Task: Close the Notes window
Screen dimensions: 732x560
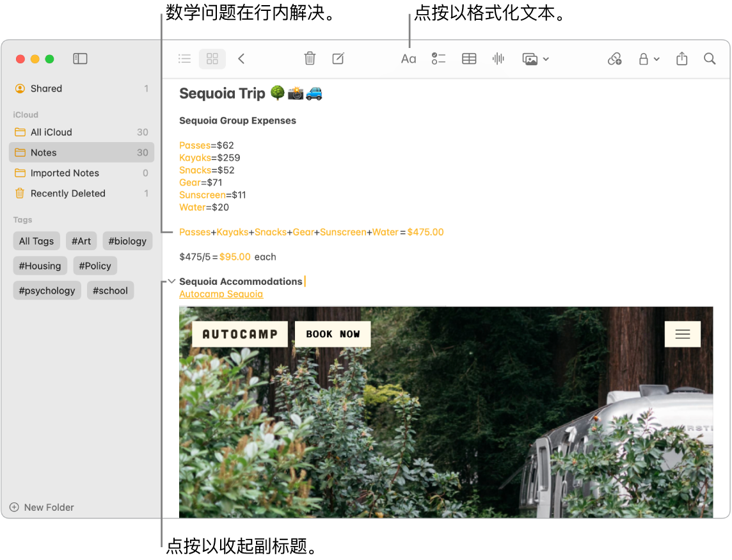Action: (20, 59)
